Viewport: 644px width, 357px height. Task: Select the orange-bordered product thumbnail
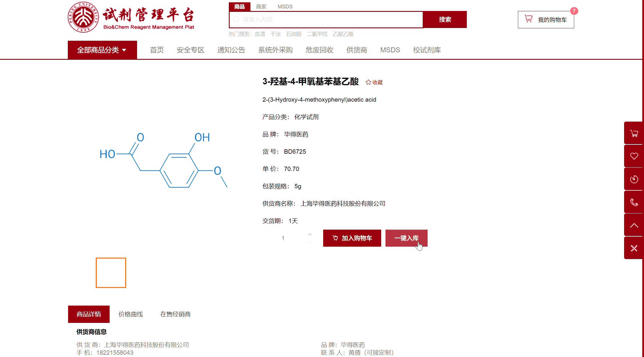111,273
